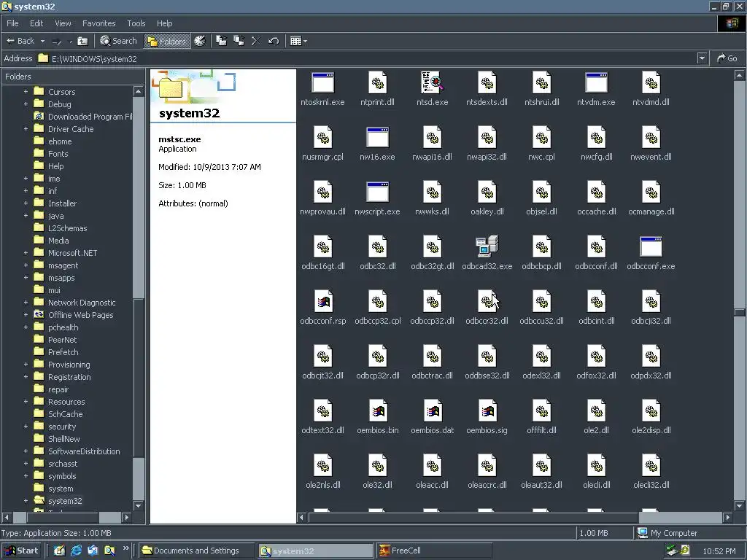Expand the SoftwareDistribution folder node
747x560 pixels.
[26, 451]
